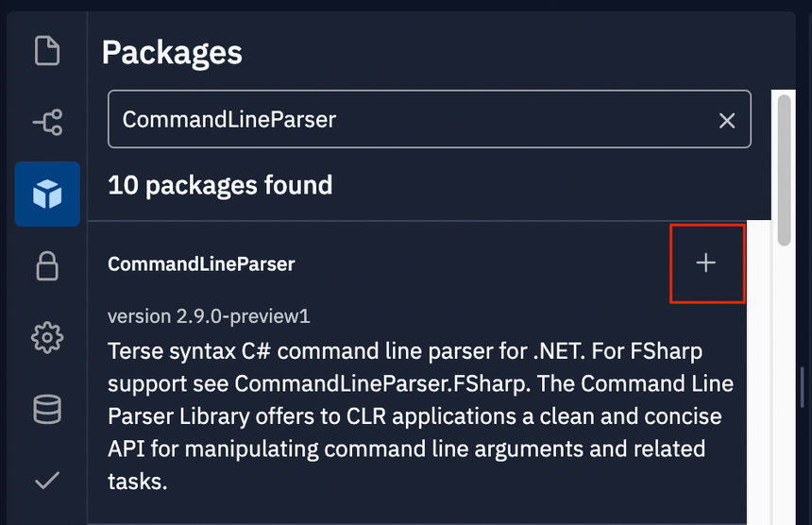812x525 pixels.
Task: Open the source control branch icon
Action: point(47,122)
